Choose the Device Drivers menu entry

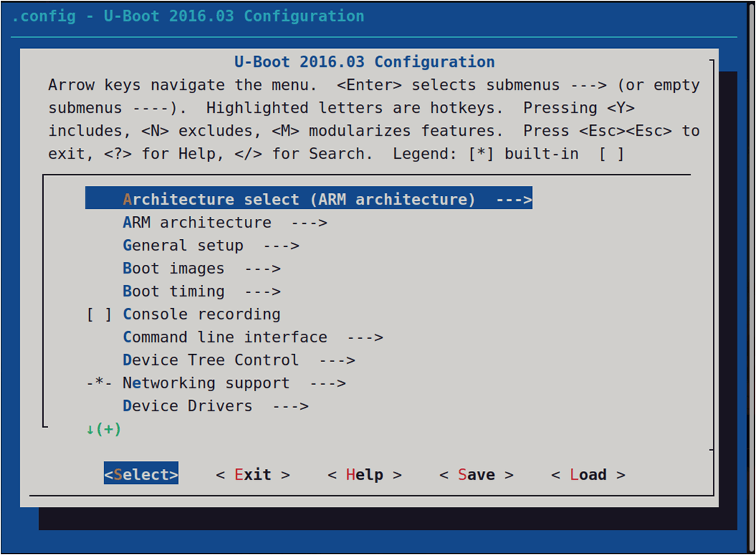(x=187, y=406)
